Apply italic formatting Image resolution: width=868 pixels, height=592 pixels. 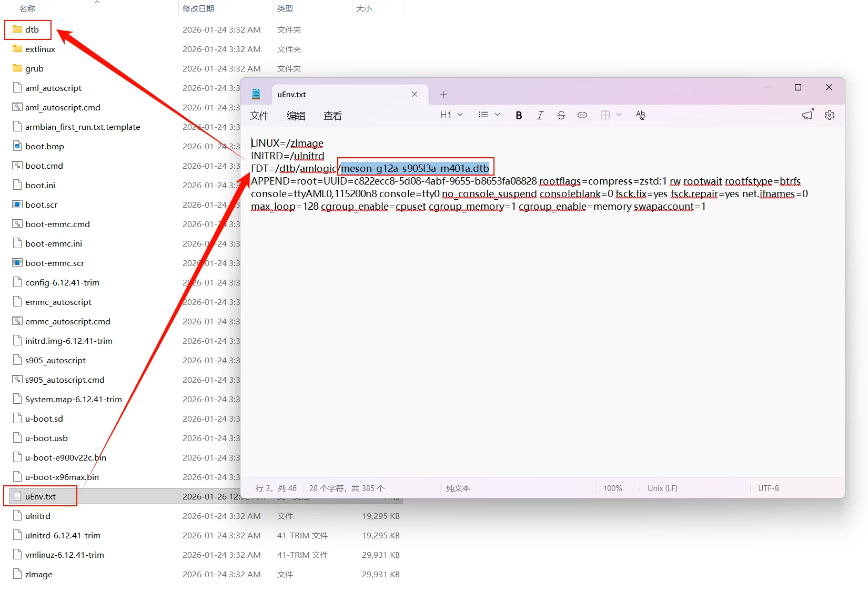pos(540,115)
